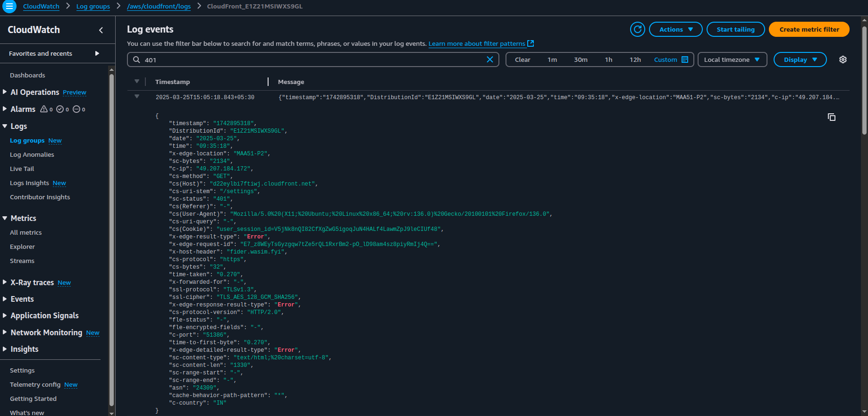Open Getting Started in sidebar
The image size is (868, 416).
tap(33, 399)
